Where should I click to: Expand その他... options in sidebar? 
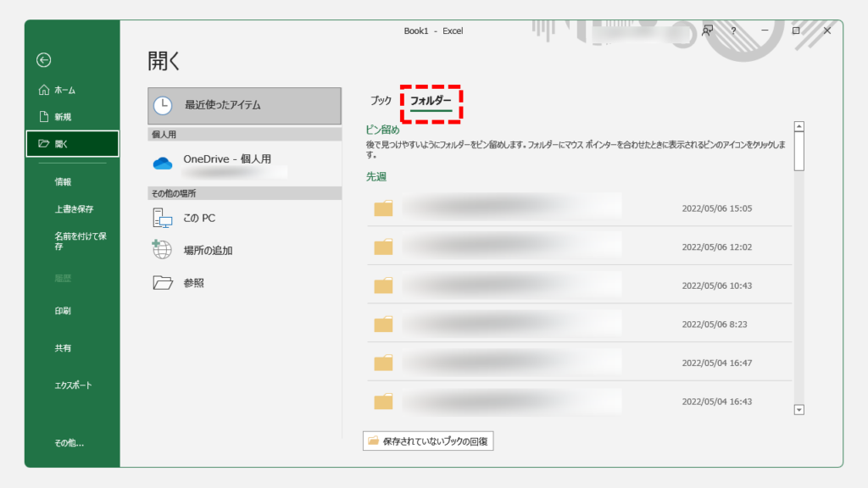click(x=70, y=442)
